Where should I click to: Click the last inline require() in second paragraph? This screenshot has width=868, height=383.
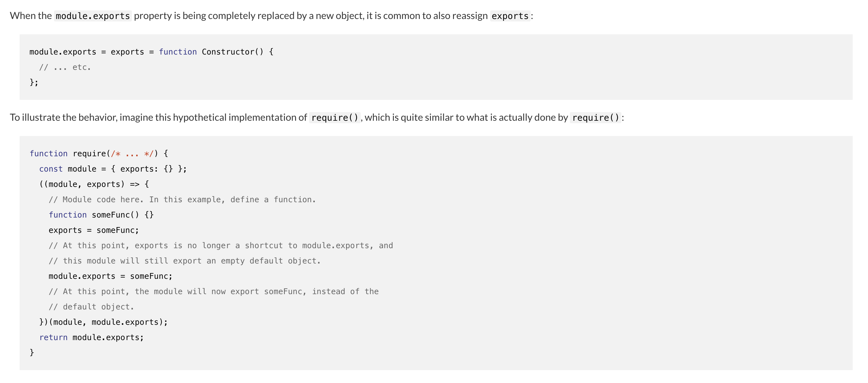pos(595,117)
